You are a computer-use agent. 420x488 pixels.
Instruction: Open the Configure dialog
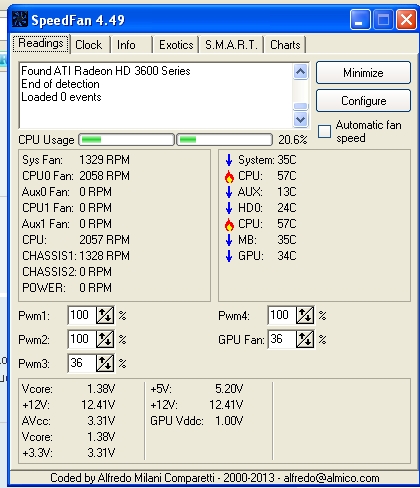(x=363, y=101)
